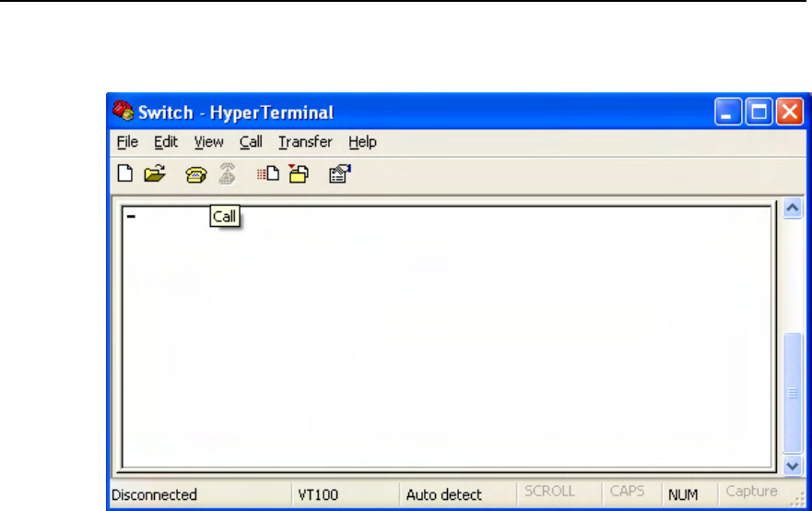The image size is (812, 511).
Task: Click inside the terminal text area
Action: click(x=447, y=338)
